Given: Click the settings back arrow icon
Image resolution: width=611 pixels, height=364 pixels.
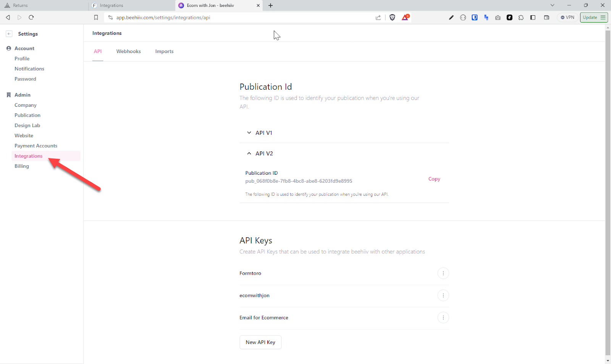Looking at the screenshot, I should click(9, 34).
